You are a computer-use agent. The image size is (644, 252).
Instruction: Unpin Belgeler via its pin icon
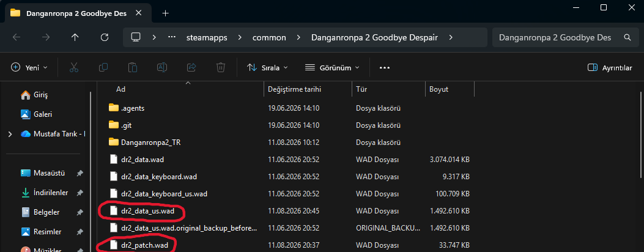80,212
